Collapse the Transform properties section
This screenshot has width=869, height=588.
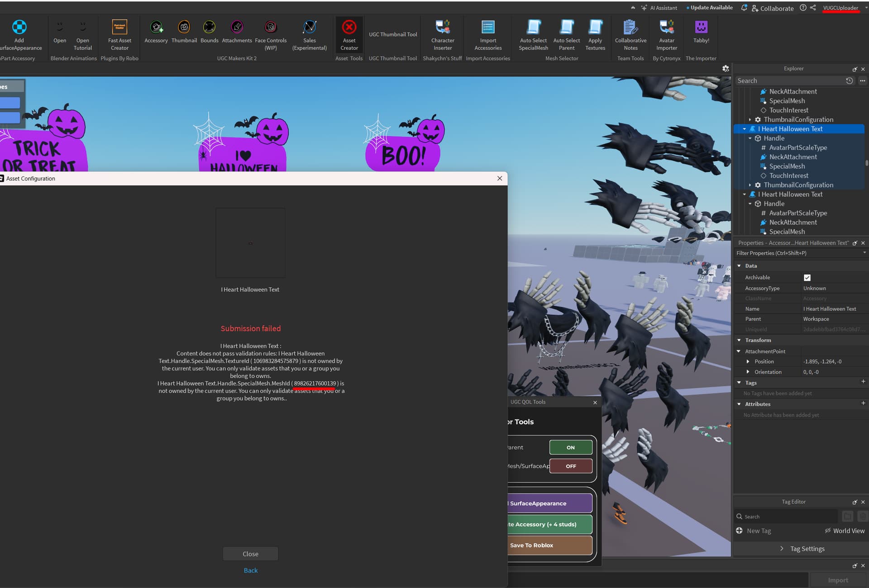point(739,340)
